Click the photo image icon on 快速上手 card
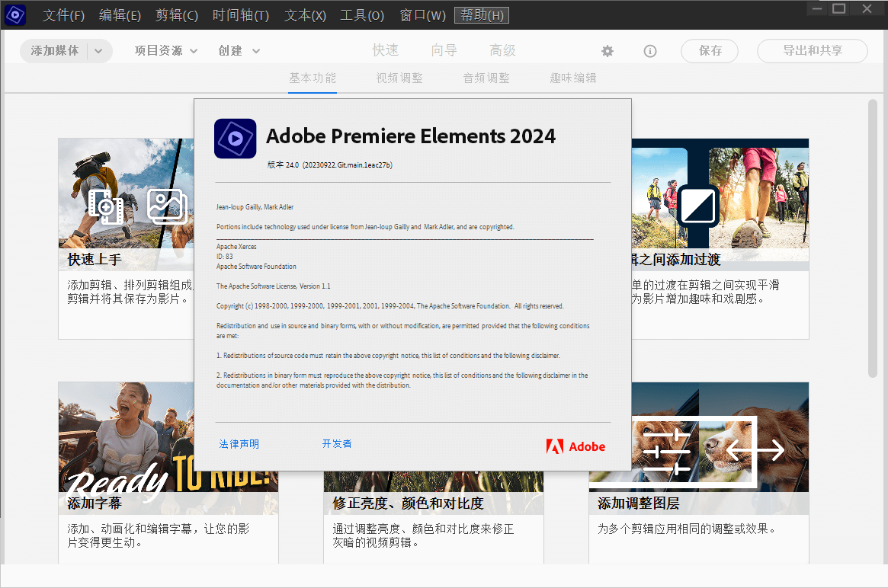Image resolution: width=888 pixels, height=588 pixels. point(166,206)
